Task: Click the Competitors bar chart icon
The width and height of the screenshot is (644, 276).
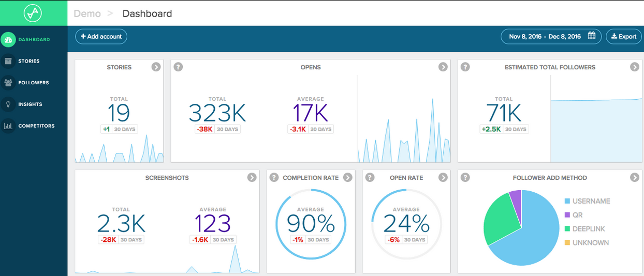Action: [x=8, y=126]
